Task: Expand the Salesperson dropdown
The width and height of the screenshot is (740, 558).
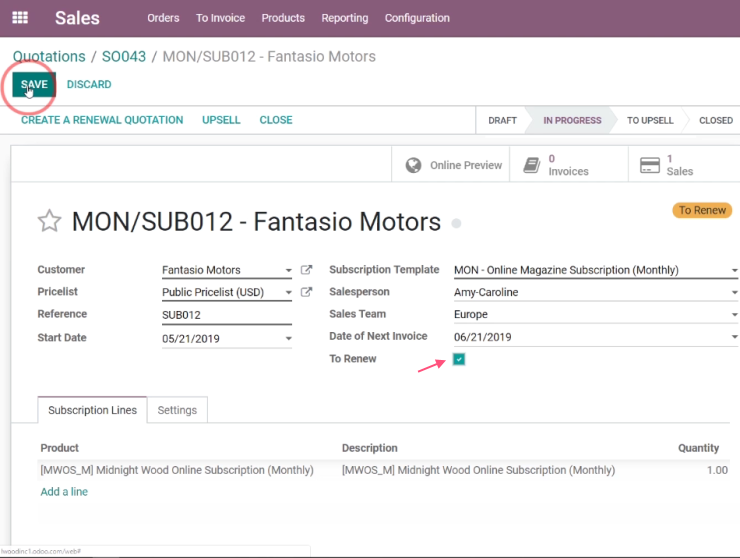Action: click(x=734, y=293)
